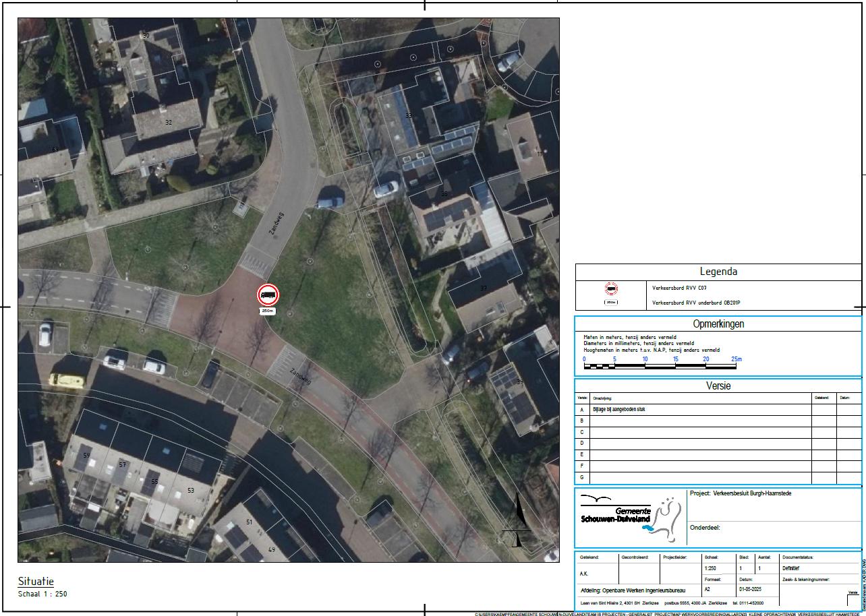Viewport: 866px width, 616px height.
Task: Click the 'Verkeersbord RVV C07' legend text
Action: click(679, 288)
